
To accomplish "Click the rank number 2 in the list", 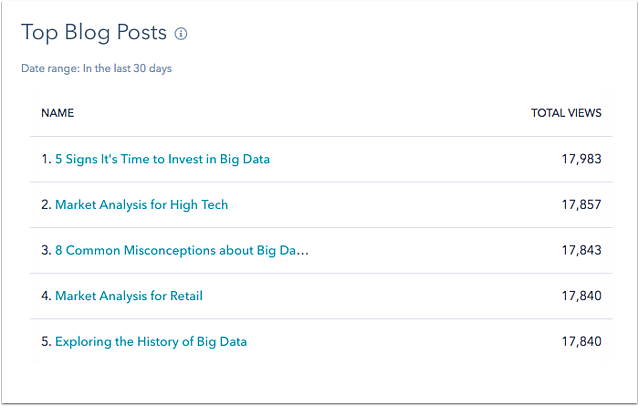I will (46, 205).
